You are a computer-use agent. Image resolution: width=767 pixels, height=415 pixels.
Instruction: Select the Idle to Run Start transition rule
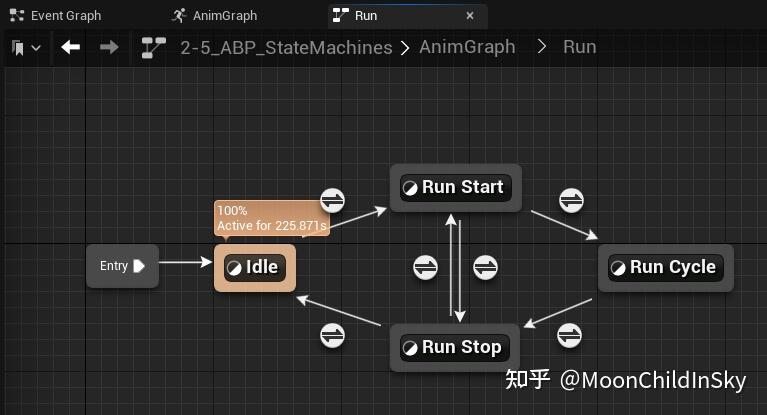tap(333, 200)
